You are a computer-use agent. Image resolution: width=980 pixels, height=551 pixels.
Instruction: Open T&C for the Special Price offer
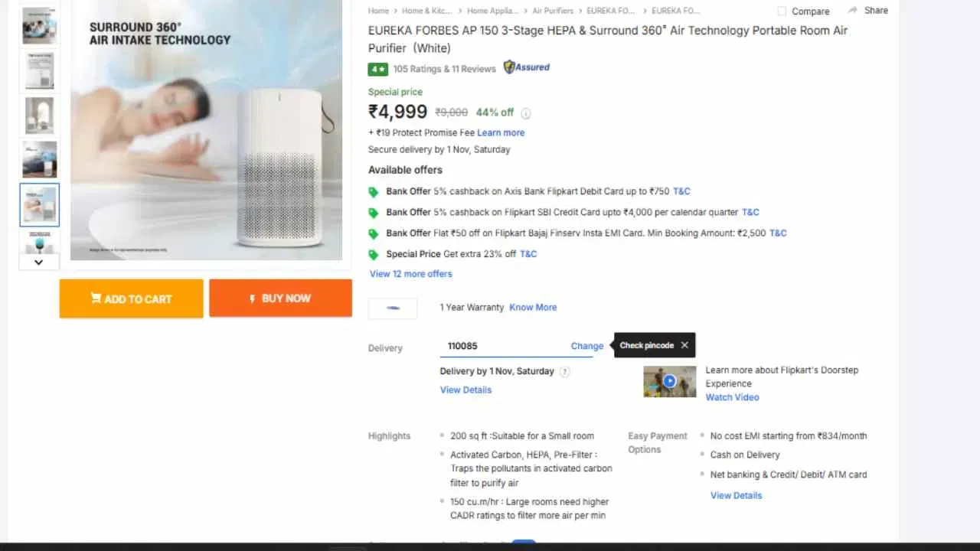point(528,253)
